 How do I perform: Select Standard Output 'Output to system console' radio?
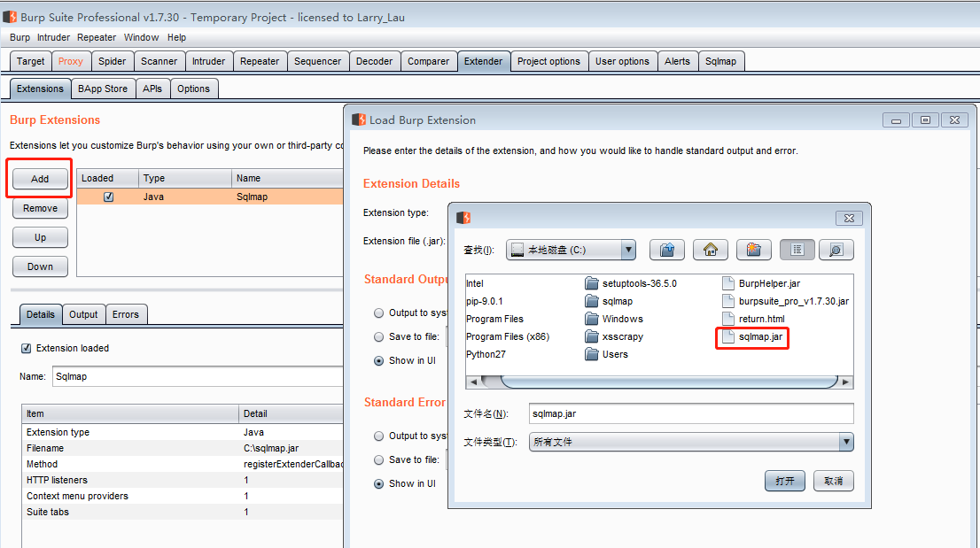pyautogui.click(x=378, y=313)
